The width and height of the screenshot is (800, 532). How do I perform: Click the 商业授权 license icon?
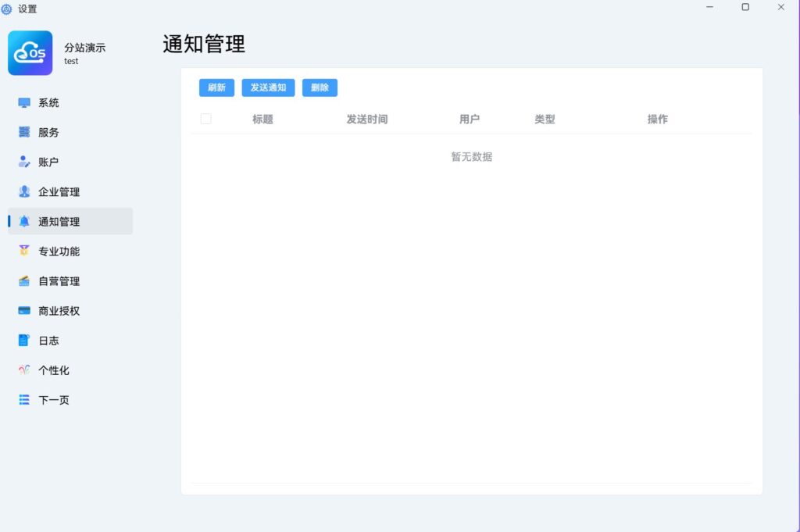[58, 310]
